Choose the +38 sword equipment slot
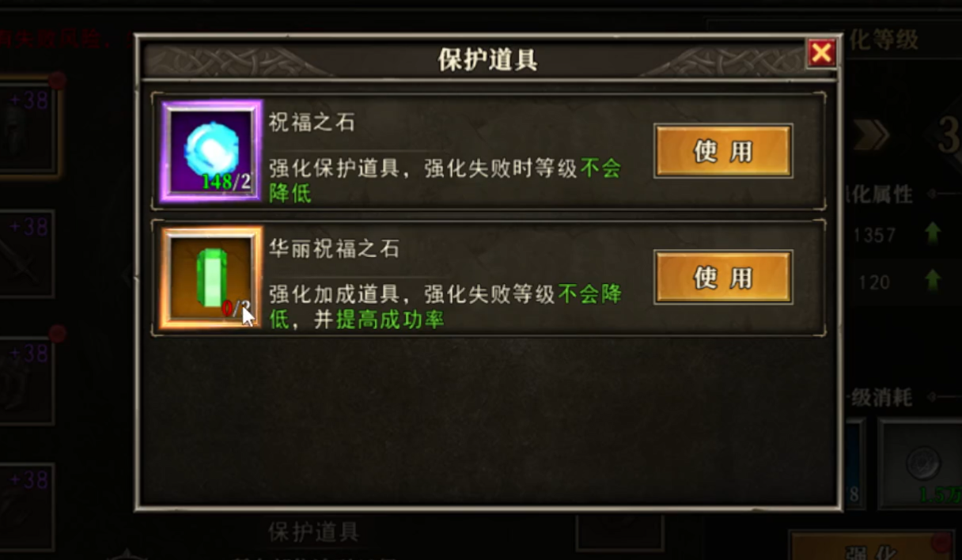This screenshot has width=962, height=560. pyautogui.click(x=25, y=254)
